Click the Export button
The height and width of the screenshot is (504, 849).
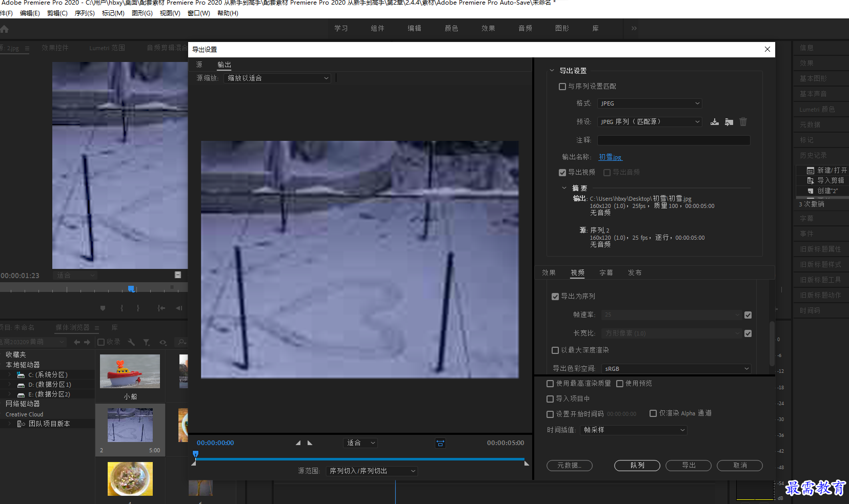point(689,466)
